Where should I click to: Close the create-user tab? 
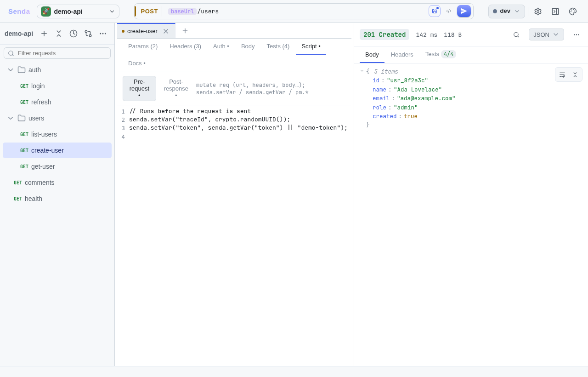[x=166, y=31]
